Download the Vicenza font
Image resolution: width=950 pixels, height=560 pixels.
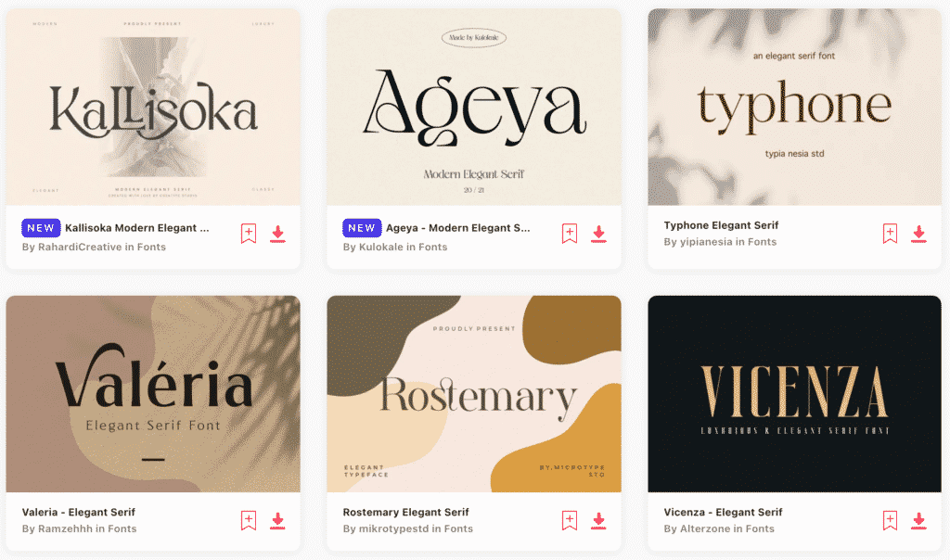(x=918, y=521)
